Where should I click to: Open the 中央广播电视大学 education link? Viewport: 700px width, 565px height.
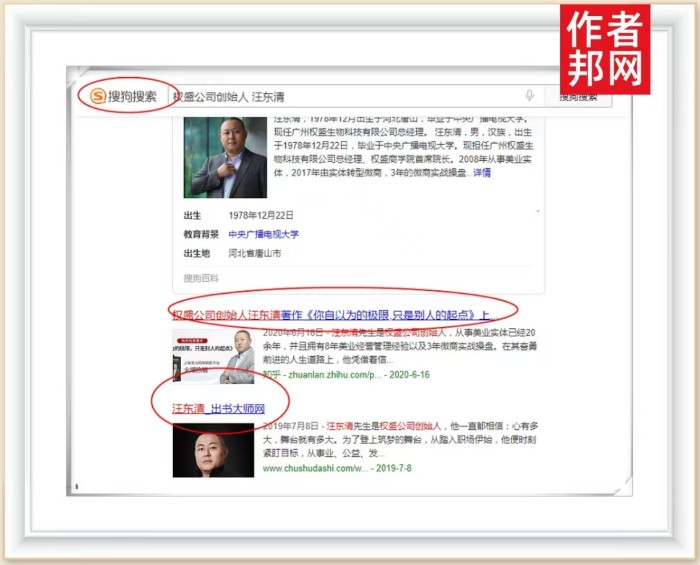point(263,234)
